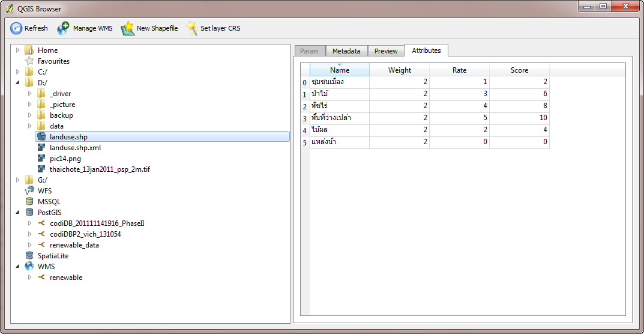Click the Name cell 'แหล่งน้ำ'
Viewport: 644px width, 334px height.
tap(339, 142)
